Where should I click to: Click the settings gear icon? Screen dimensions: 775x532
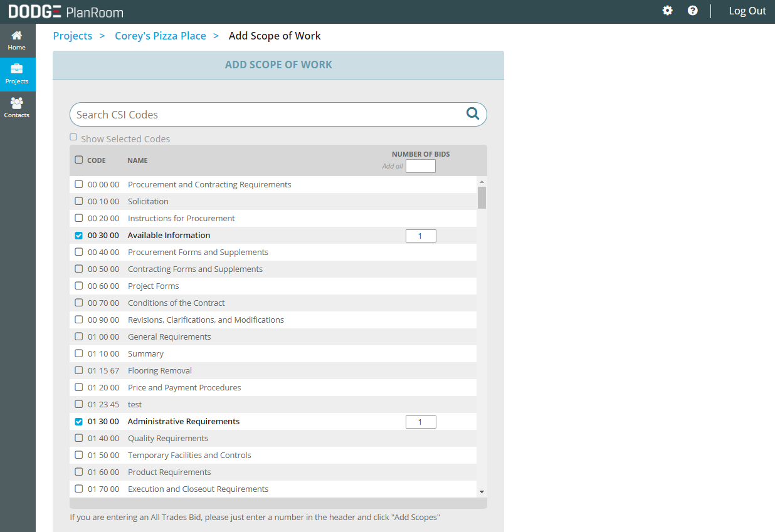pyautogui.click(x=667, y=11)
